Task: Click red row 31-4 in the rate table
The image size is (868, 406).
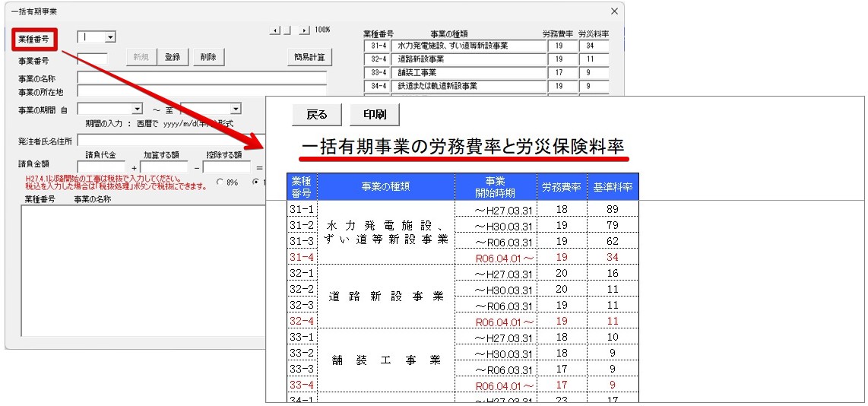Action: click(463, 257)
